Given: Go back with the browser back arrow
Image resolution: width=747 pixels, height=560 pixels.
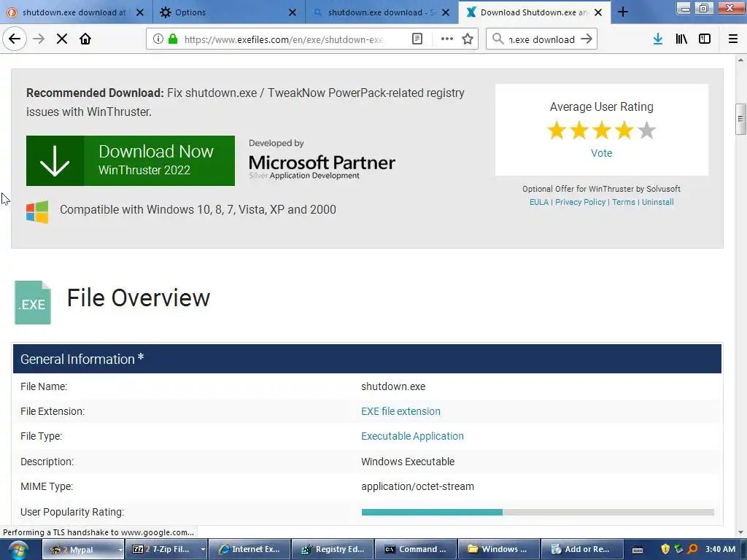Looking at the screenshot, I should (15, 39).
